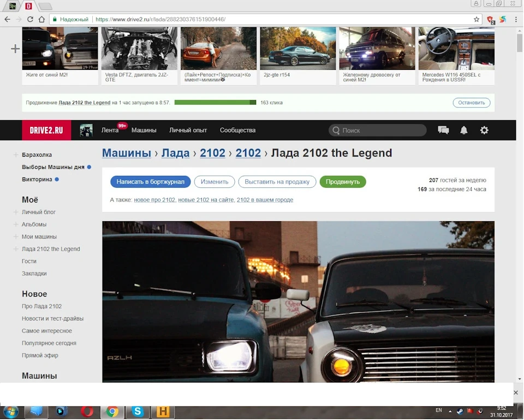Open Лада 2102 the Legend promotion link
Screen dimensions: 524x420
click(84, 103)
